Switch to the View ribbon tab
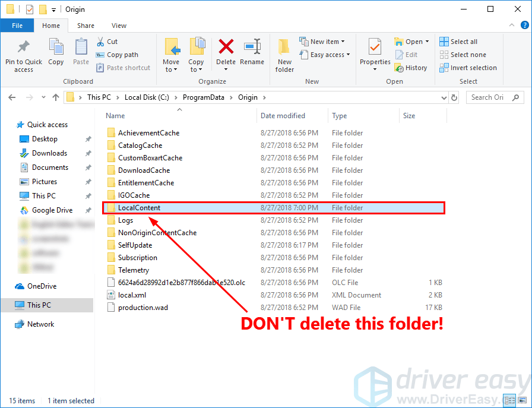This screenshot has width=532, height=408. [x=119, y=26]
